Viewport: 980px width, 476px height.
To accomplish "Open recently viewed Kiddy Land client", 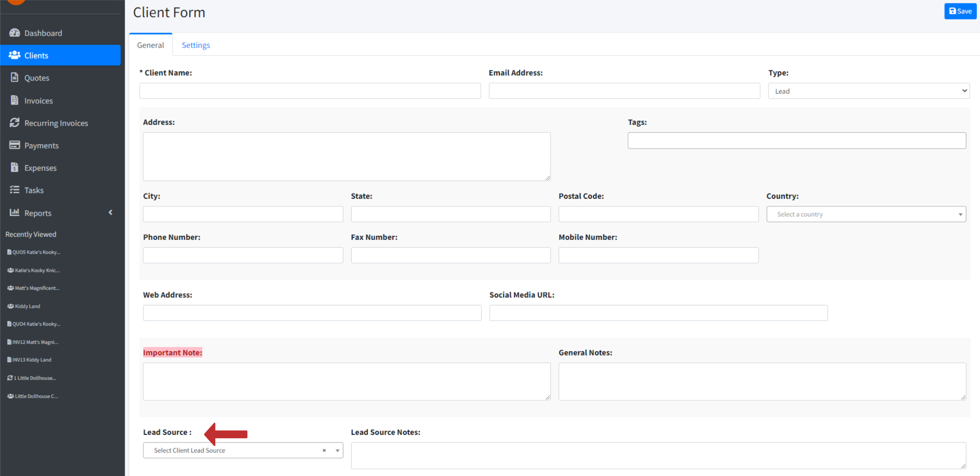I will pyautogui.click(x=27, y=306).
